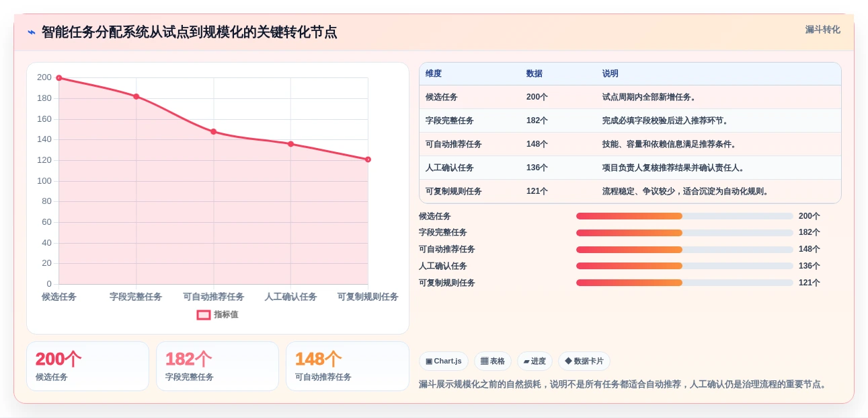Click the 人工确认任务 progress bar
The image size is (868, 418).
(x=684, y=266)
